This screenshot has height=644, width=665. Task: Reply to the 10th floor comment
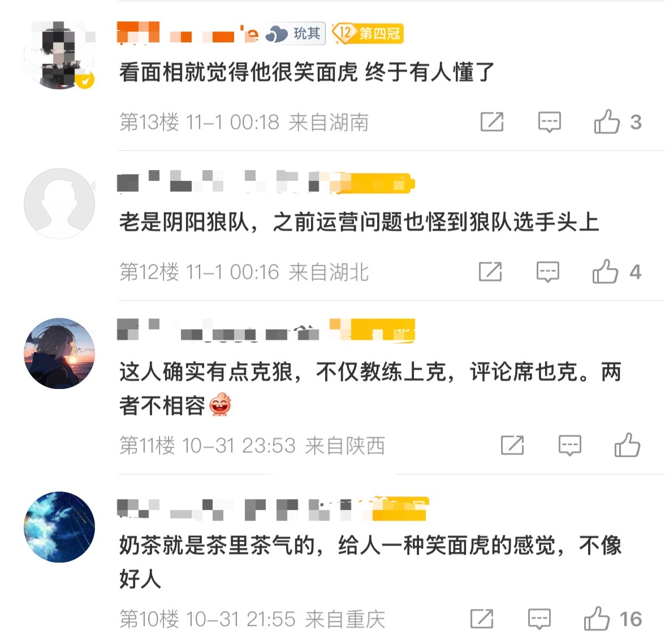[x=539, y=620]
